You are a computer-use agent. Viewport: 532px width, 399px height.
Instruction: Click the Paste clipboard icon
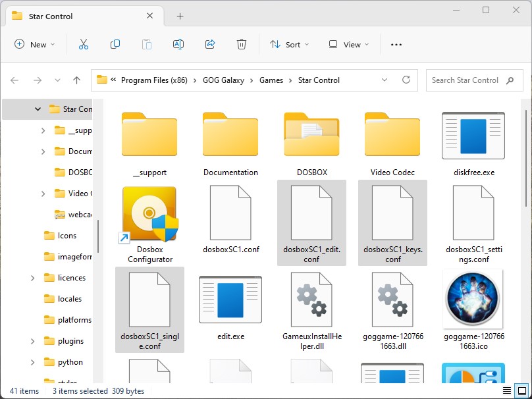coord(147,45)
